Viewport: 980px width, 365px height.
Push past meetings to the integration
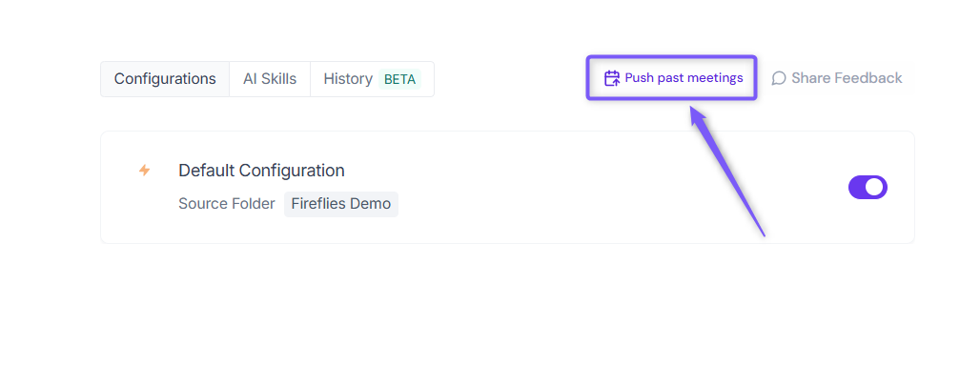[x=672, y=78]
